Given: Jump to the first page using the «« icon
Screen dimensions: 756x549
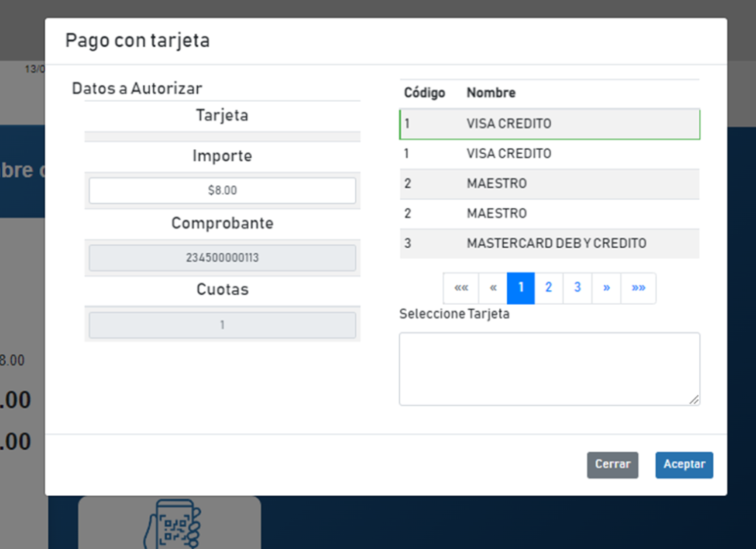Looking at the screenshot, I should click(x=460, y=288).
